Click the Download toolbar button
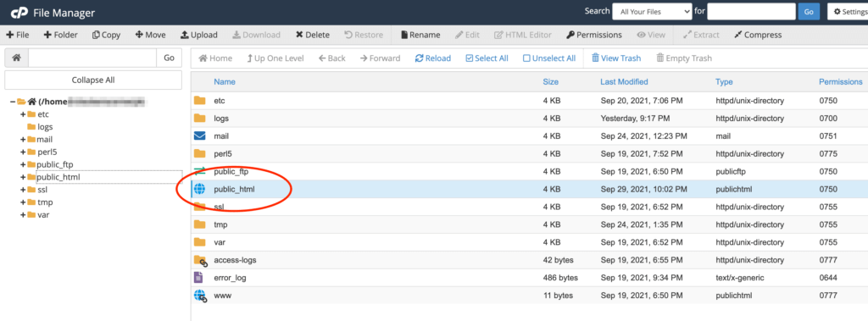The width and height of the screenshot is (868, 321). click(256, 35)
